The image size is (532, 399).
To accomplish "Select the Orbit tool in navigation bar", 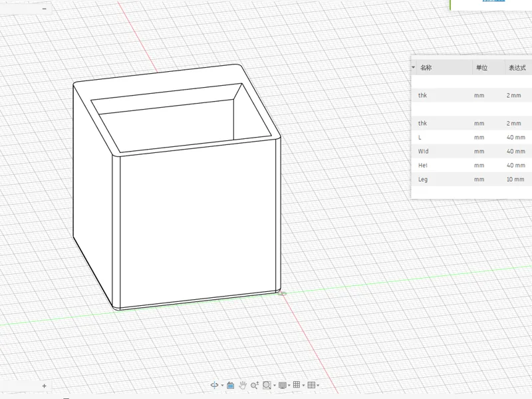I will click(x=214, y=385).
